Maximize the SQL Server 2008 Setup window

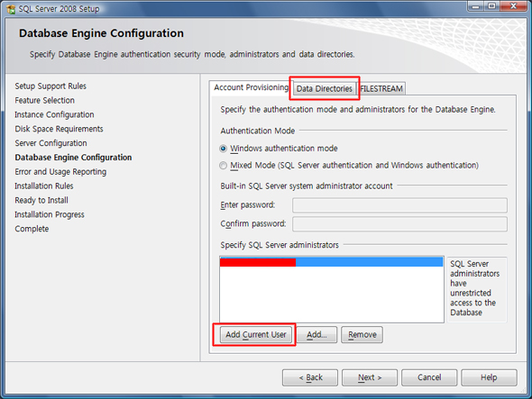click(491, 6)
